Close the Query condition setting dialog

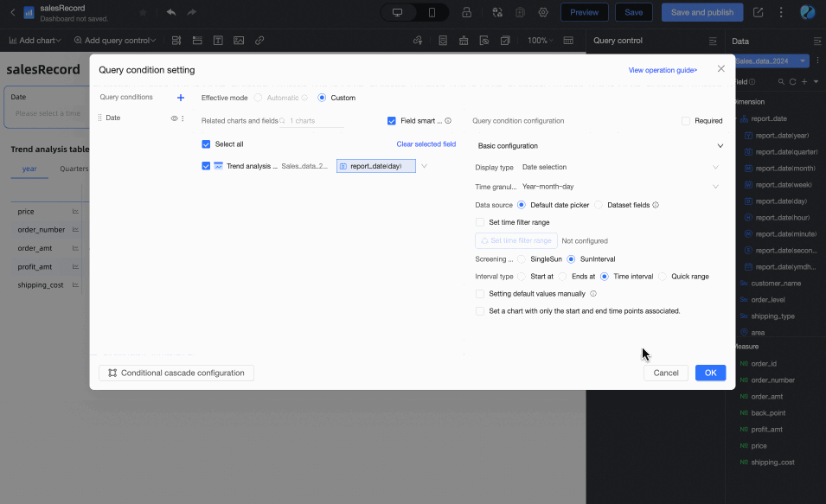click(721, 69)
